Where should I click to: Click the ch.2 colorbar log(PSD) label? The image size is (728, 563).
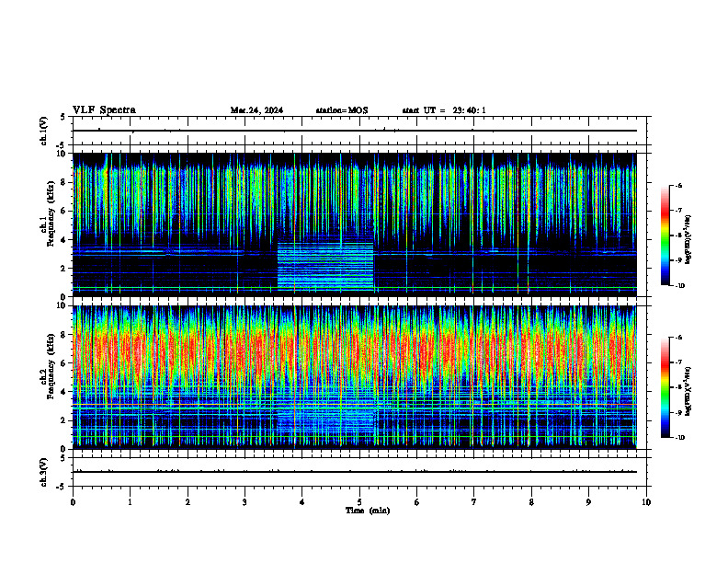688,391
